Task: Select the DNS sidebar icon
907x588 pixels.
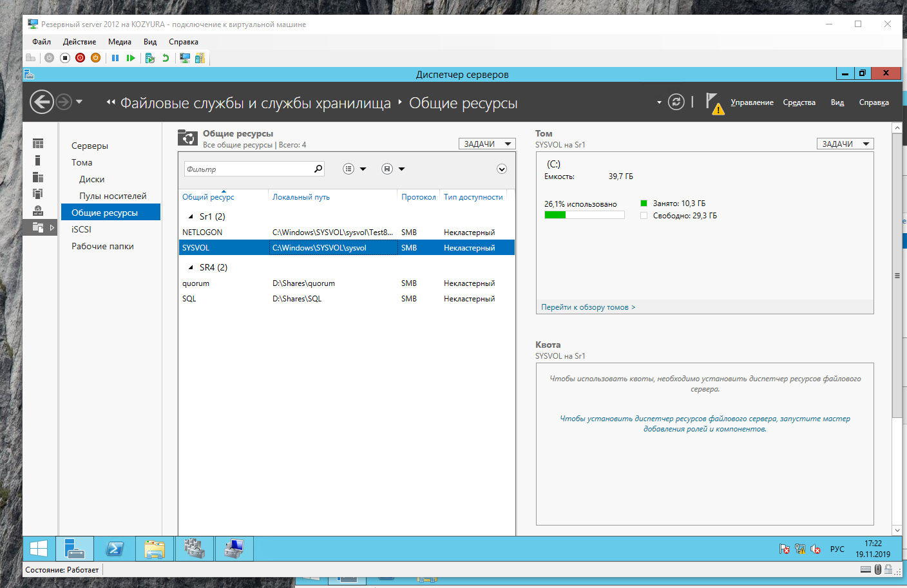Action: (38, 210)
